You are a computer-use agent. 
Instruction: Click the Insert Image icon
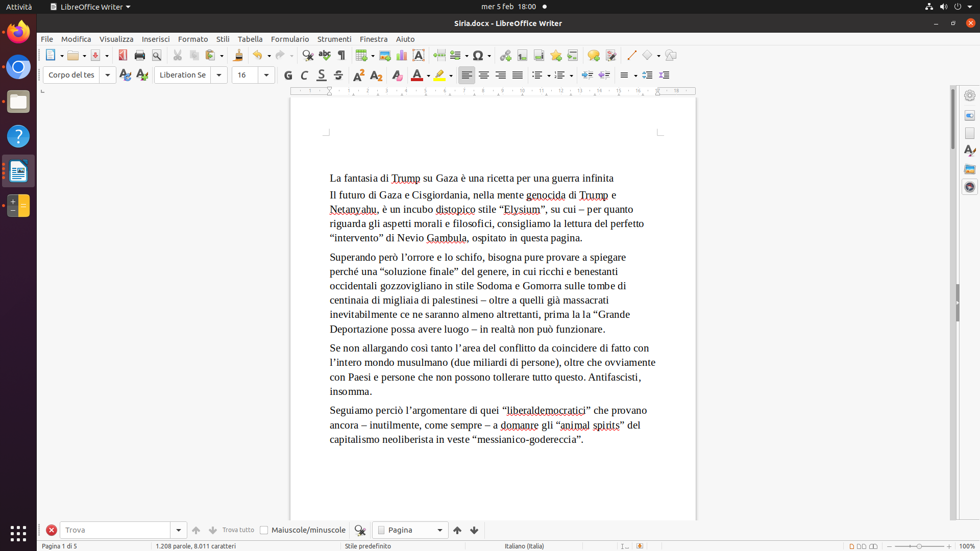click(385, 55)
